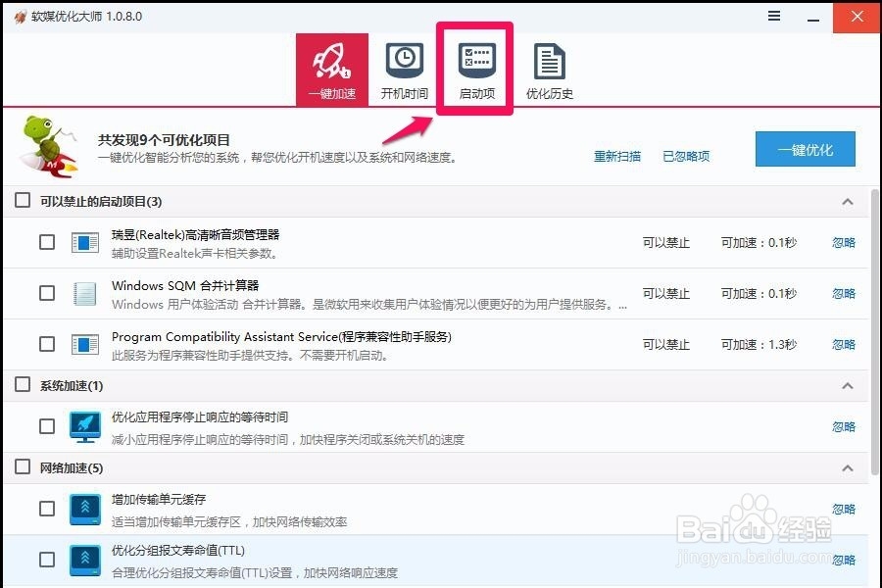Viewport: 882px width, 588px height.
Task: Collapse the 可以禁止的启动项目 section
Action: pyautogui.click(x=848, y=202)
